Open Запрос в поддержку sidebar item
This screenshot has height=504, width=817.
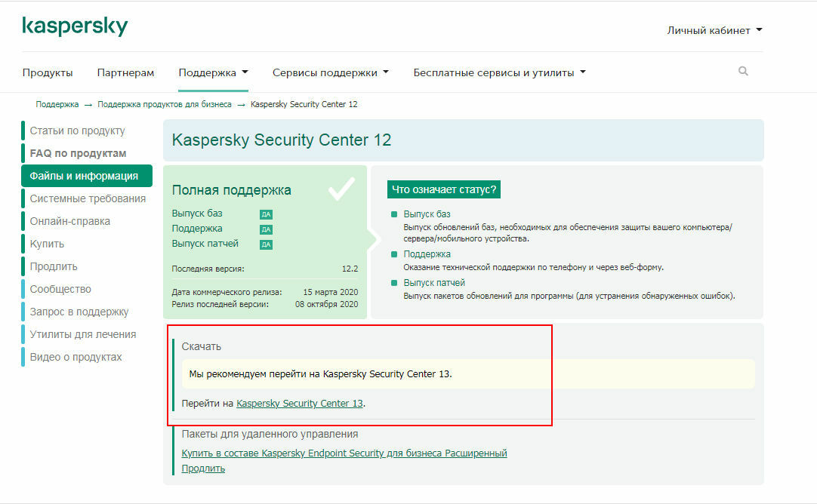(x=79, y=312)
